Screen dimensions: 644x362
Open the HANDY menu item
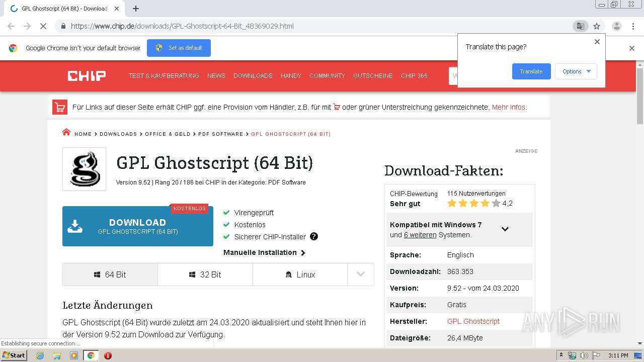click(x=291, y=76)
